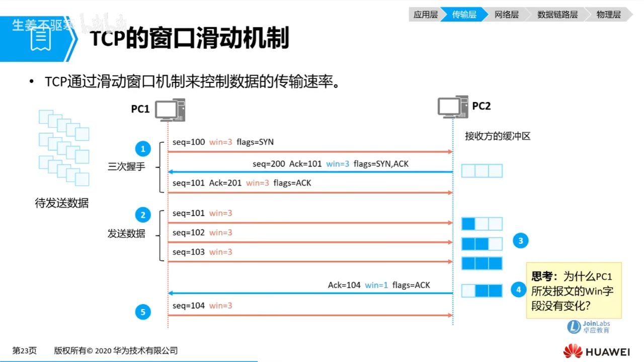Click the numbered circle 1 for 三次握手
The height and width of the screenshot is (362, 644).
(x=143, y=148)
